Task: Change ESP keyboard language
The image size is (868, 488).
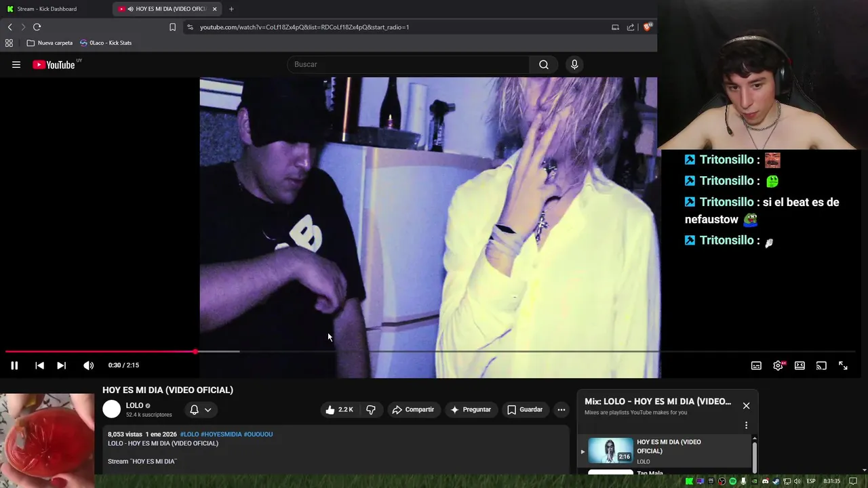Action: point(811,481)
